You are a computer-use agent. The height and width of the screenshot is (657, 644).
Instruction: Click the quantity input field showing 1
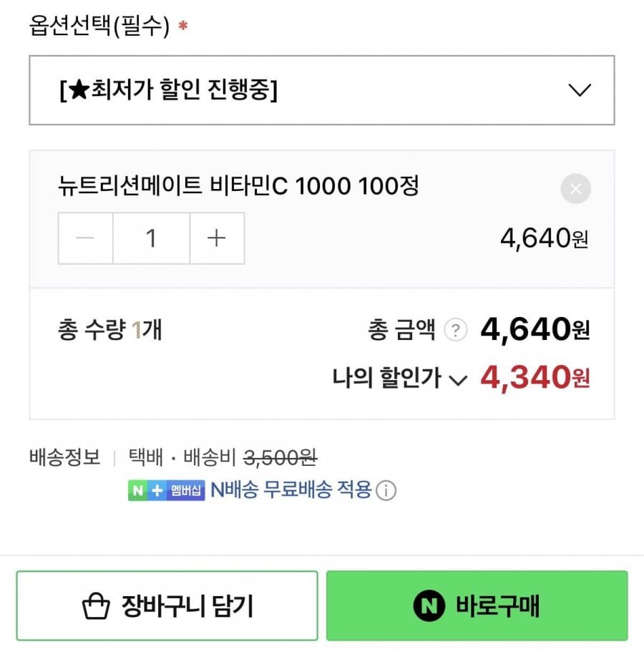151,238
